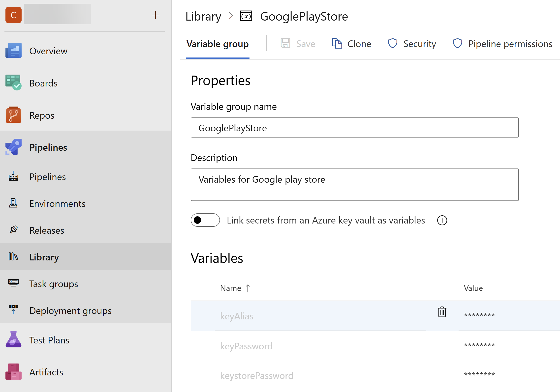Sort variables by the Name column header
Image resolution: width=560 pixels, height=392 pixels.
coord(231,288)
